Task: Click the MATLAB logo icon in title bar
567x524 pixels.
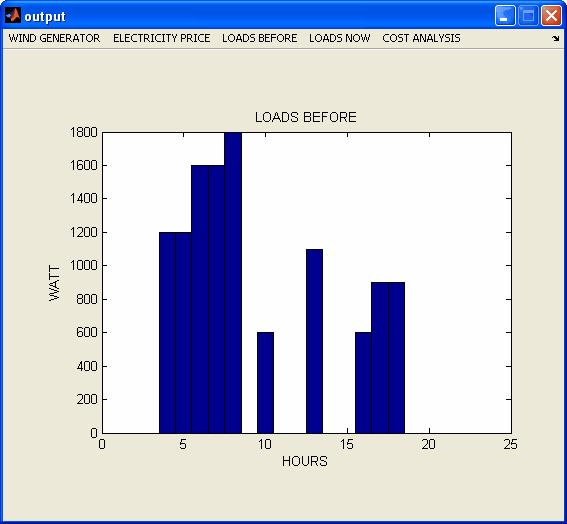Action: tap(13, 16)
